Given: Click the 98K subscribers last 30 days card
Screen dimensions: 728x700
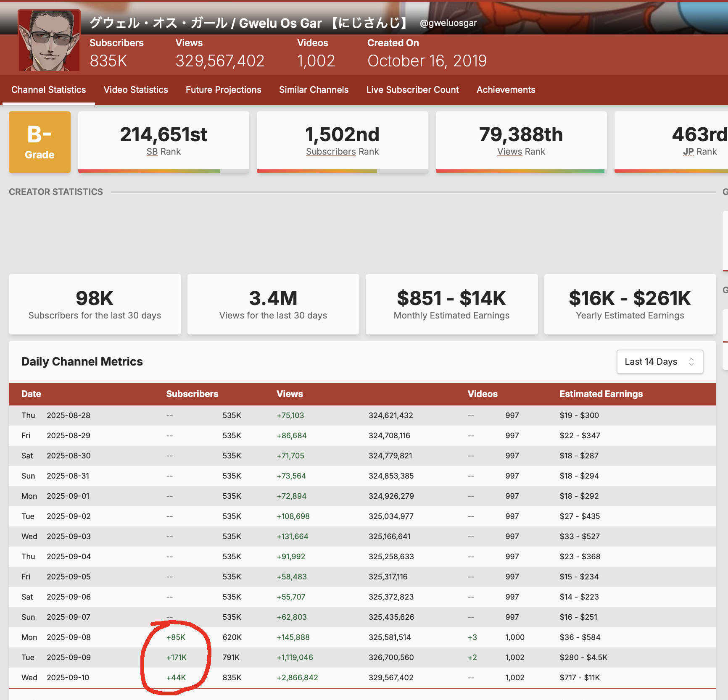Looking at the screenshot, I should pyautogui.click(x=95, y=304).
